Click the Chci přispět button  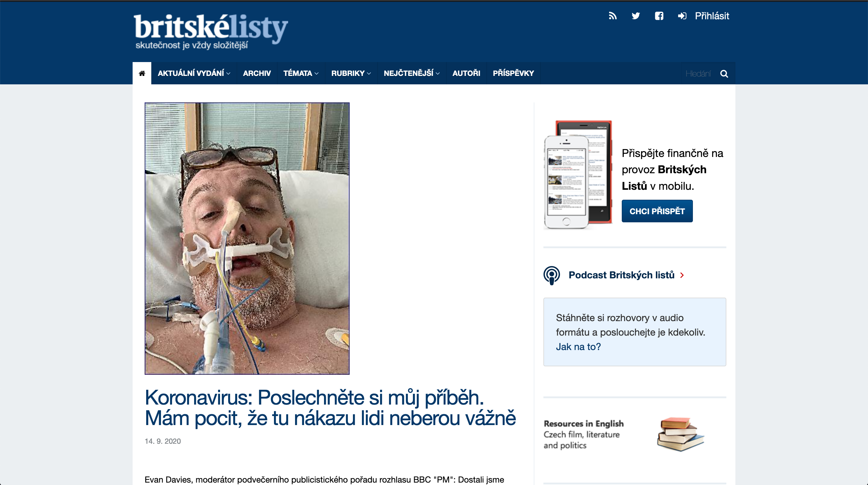[x=657, y=211]
